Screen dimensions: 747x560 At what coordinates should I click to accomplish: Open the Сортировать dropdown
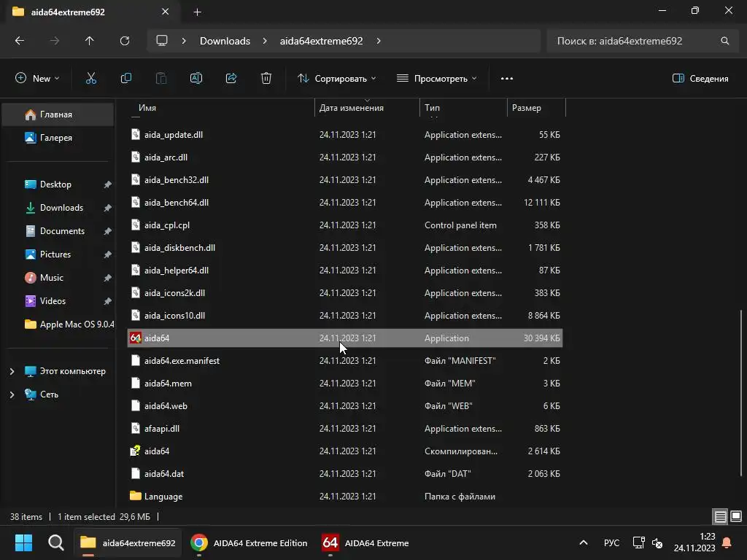pyautogui.click(x=337, y=78)
